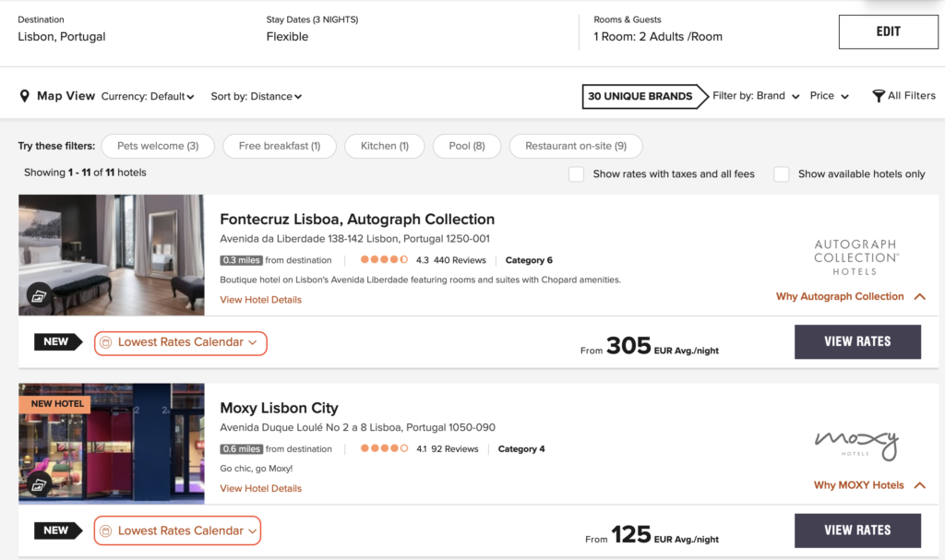Click calendar icon in Moxy Lowest Rates Calendar
This screenshot has height=560, width=945.
pyautogui.click(x=106, y=530)
